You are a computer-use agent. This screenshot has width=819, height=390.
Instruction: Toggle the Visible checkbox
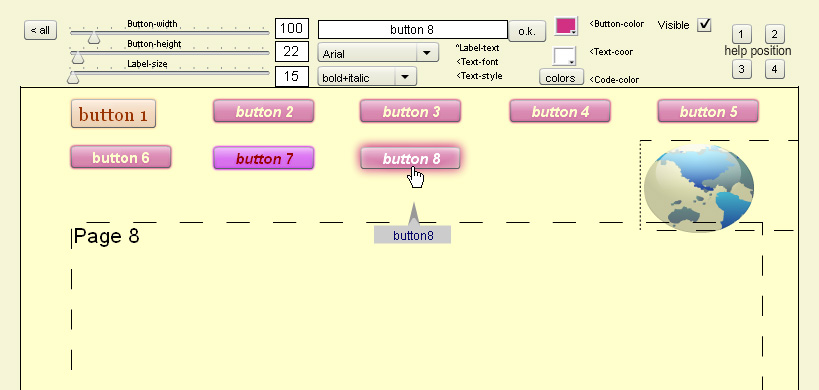(x=704, y=25)
